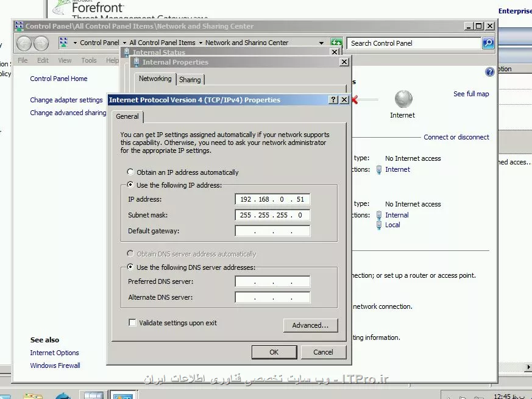Close the Internal Status window

pos(335,52)
